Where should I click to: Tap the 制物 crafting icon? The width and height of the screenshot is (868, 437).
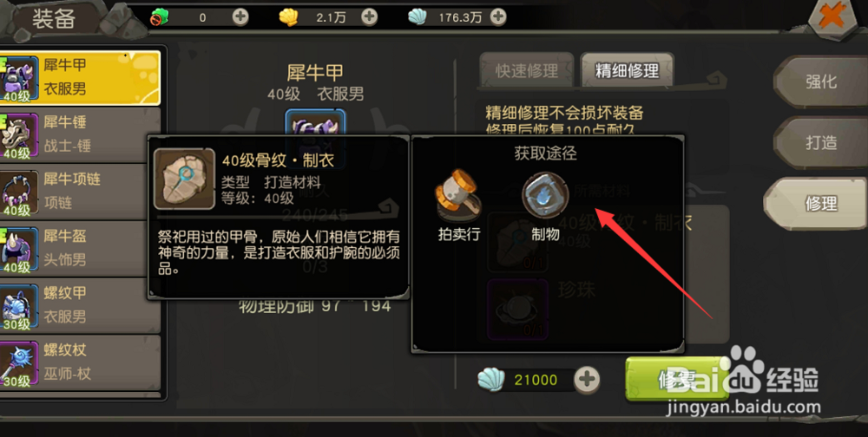(x=545, y=195)
